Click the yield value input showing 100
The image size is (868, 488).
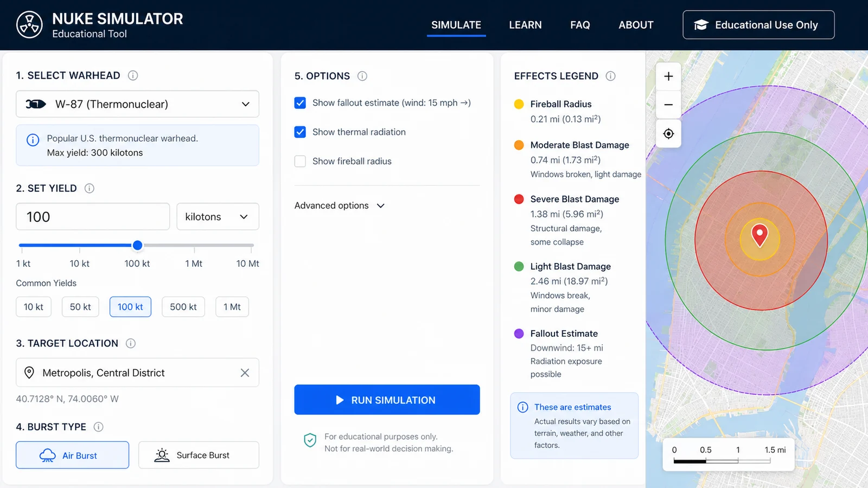coord(93,217)
